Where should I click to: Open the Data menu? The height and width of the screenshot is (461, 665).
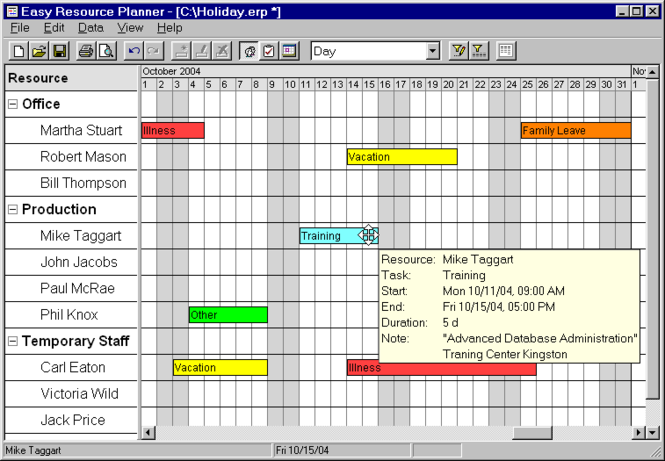(x=90, y=28)
